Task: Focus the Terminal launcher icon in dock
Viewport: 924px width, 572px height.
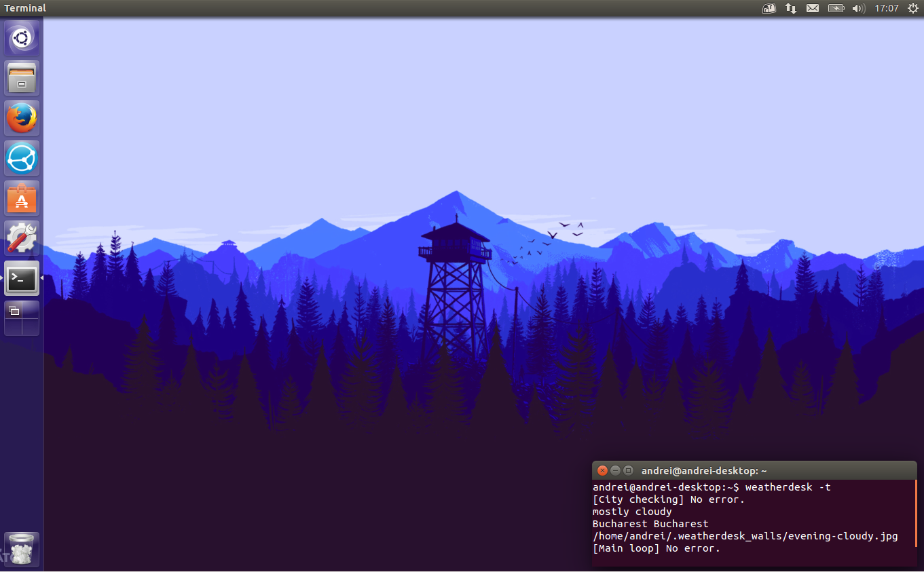Action: [22, 278]
